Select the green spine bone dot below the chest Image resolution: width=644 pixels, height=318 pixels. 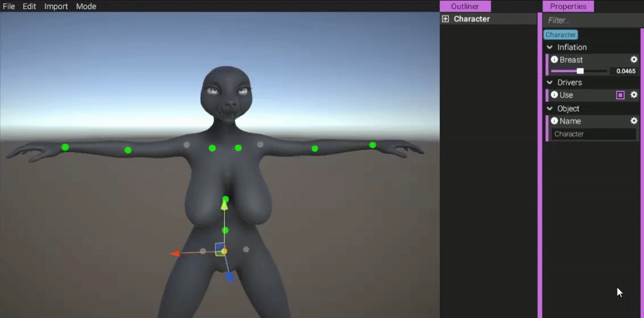point(225,230)
